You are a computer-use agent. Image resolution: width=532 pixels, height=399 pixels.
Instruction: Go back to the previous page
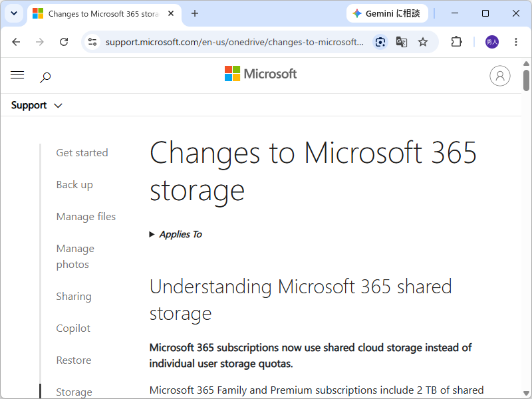tap(16, 42)
